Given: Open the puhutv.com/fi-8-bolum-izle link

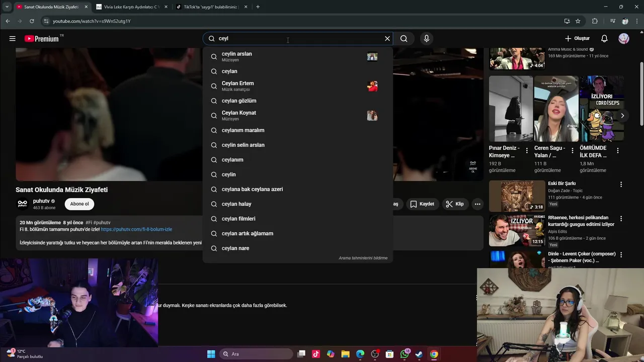Looking at the screenshot, I should click(136, 229).
